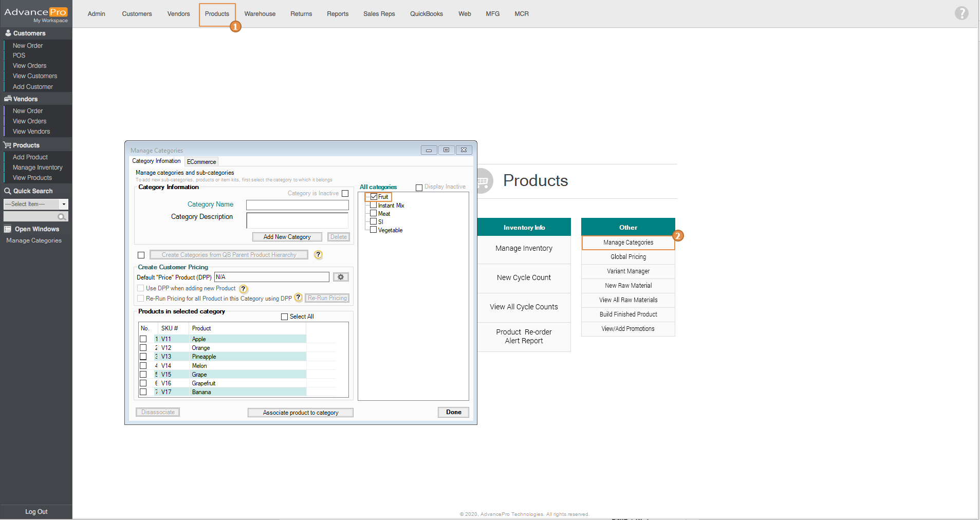Click the gear icon beside Default Price Product
The width and height of the screenshot is (980, 520).
pos(341,277)
